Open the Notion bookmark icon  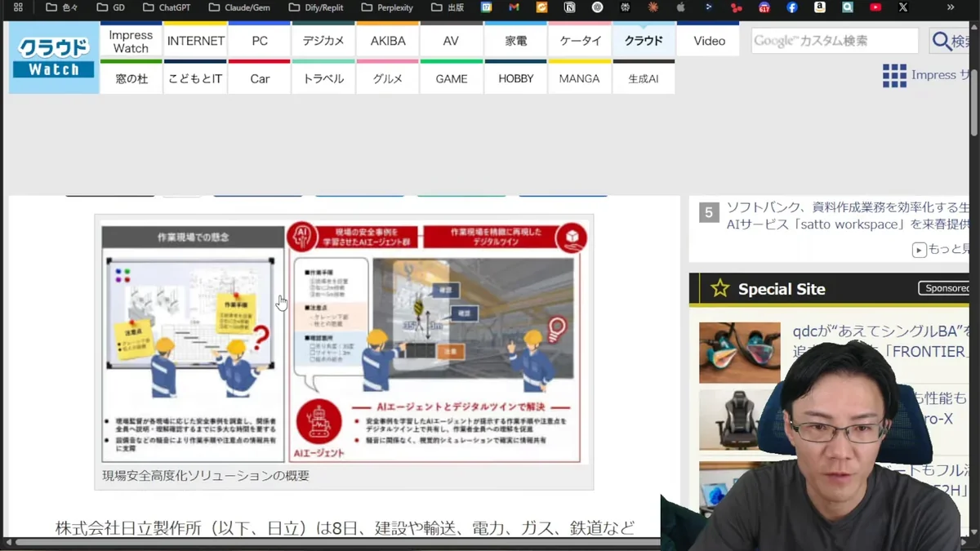pyautogui.click(x=570, y=7)
